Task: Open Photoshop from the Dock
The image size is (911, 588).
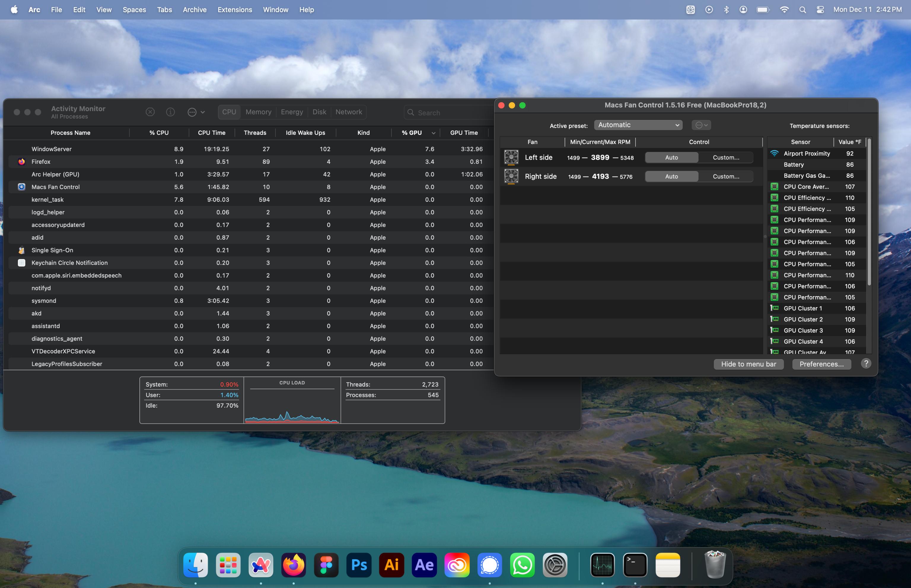Action: (x=359, y=565)
